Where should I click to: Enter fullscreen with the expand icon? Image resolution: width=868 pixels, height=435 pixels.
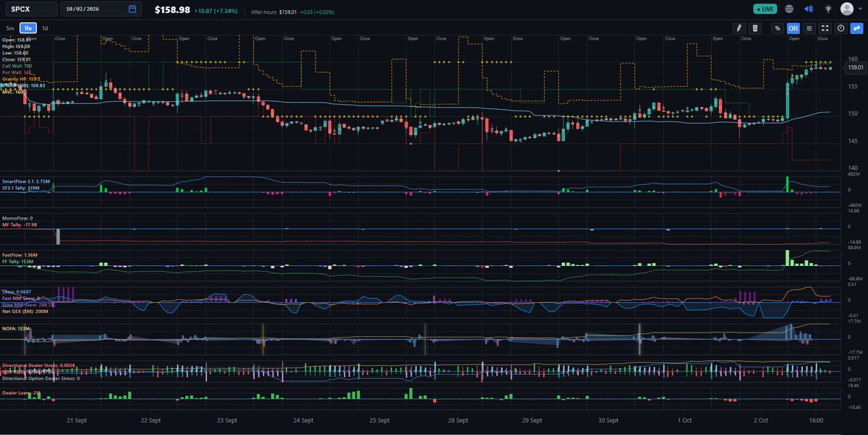pyautogui.click(x=825, y=28)
